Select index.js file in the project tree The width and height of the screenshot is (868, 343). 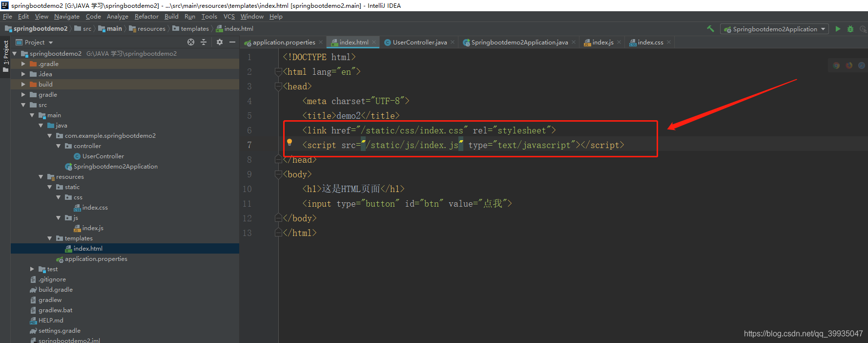88,228
